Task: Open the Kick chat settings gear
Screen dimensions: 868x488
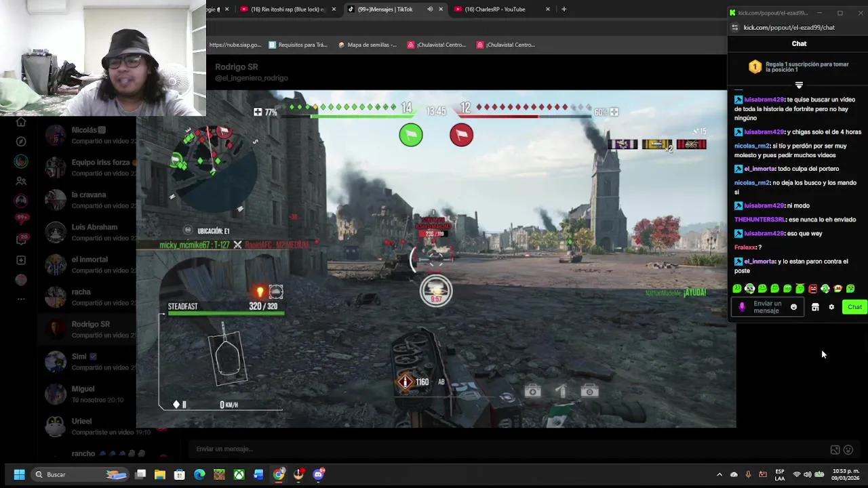Action: pyautogui.click(x=831, y=307)
